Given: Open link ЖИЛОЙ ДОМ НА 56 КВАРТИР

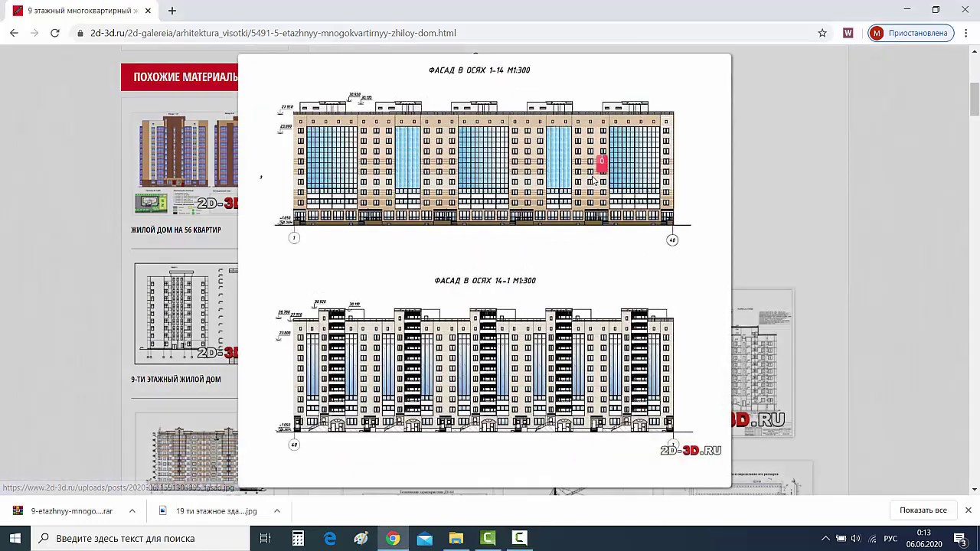Looking at the screenshot, I should click(x=176, y=230).
